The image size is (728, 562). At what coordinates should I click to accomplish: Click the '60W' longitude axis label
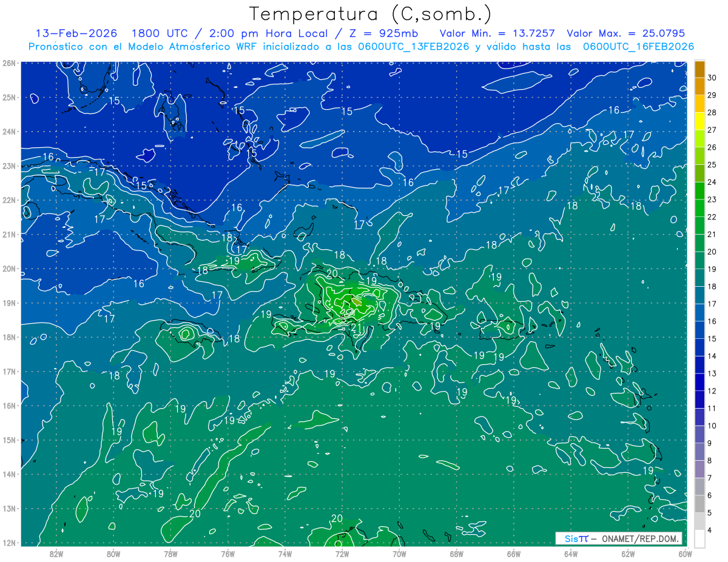[x=685, y=554]
